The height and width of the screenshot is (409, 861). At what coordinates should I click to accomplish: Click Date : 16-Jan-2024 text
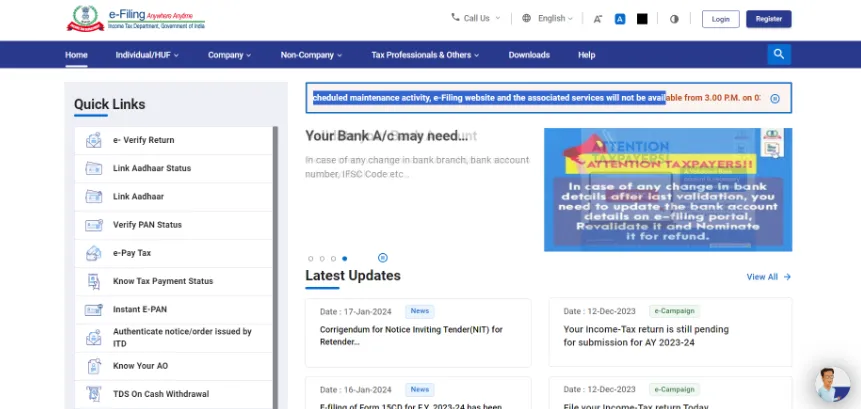[356, 390]
